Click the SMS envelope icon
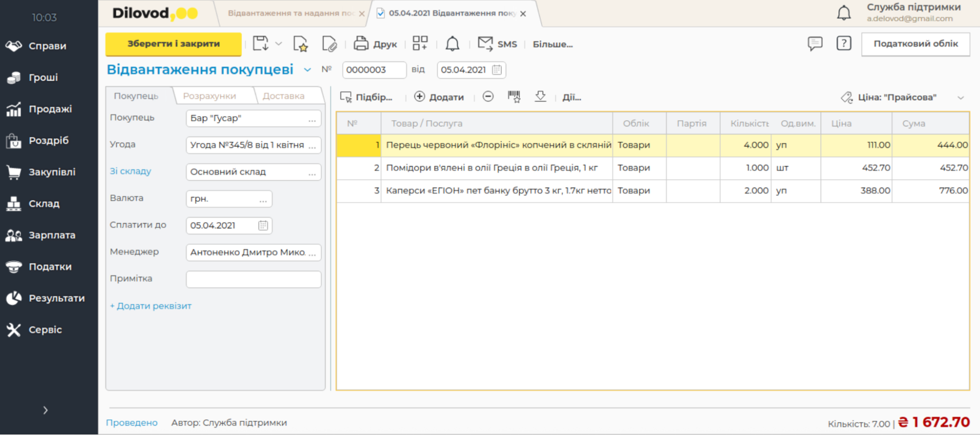The height and width of the screenshot is (435, 980). click(485, 44)
